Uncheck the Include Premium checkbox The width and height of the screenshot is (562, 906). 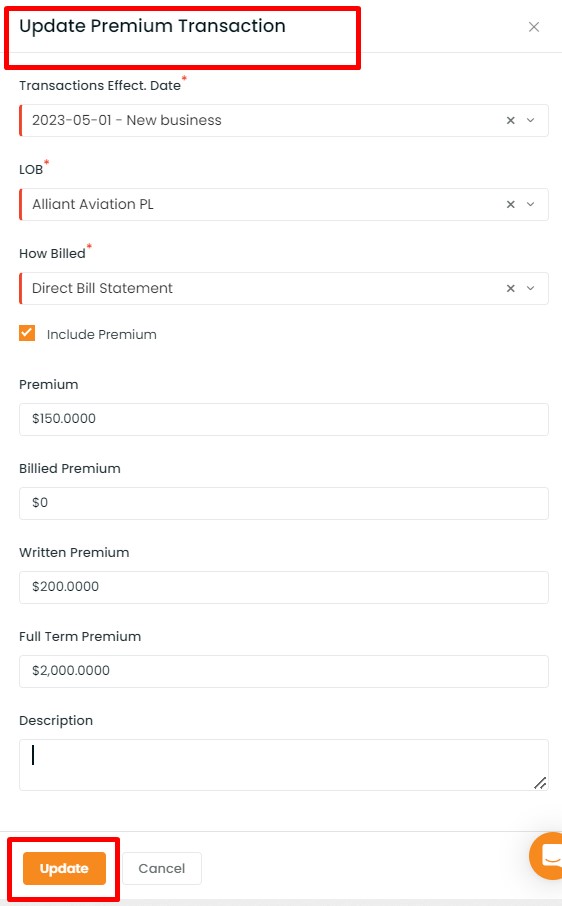click(27, 333)
